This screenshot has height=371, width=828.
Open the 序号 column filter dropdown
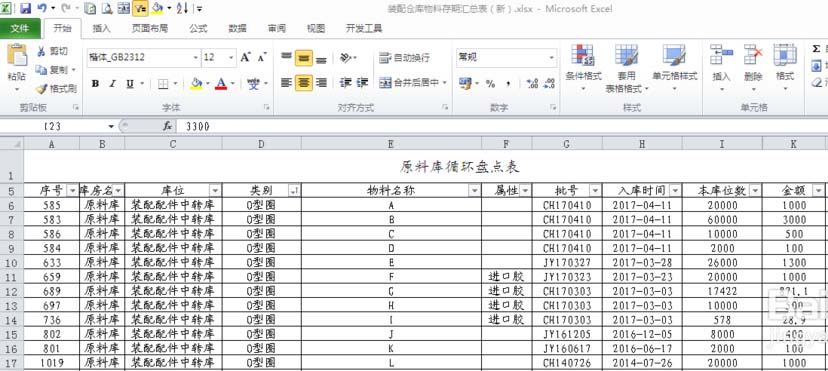click(x=73, y=191)
